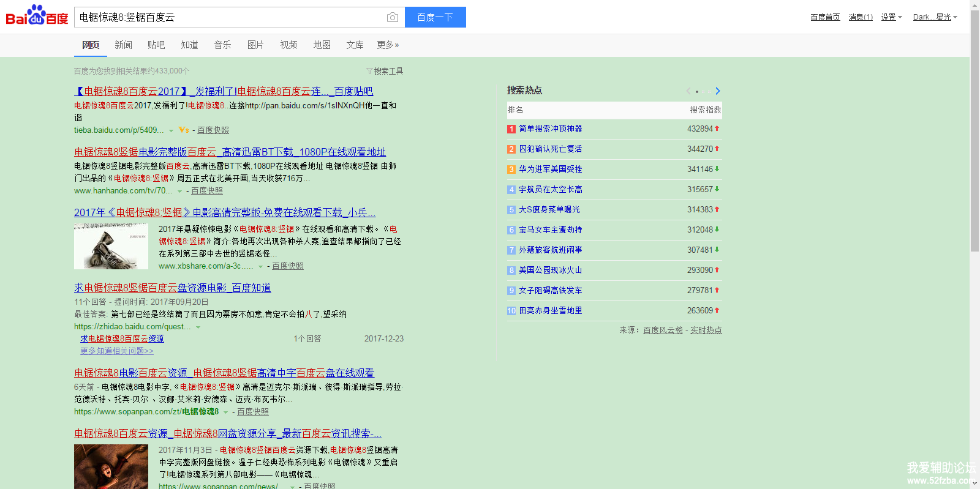Open 更多知道相关问题>> link
The height and width of the screenshot is (489, 980).
pyautogui.click(x=117, y=351)
